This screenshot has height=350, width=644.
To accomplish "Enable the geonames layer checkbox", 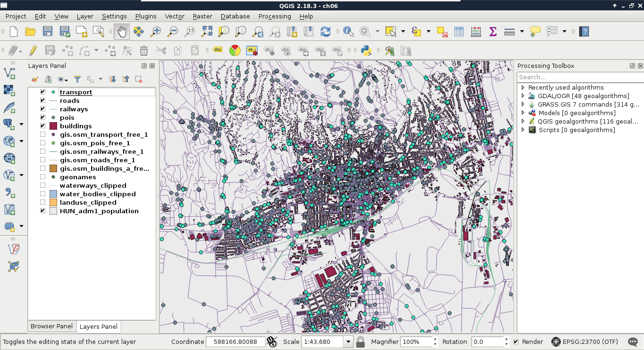I will coord(43,177).
